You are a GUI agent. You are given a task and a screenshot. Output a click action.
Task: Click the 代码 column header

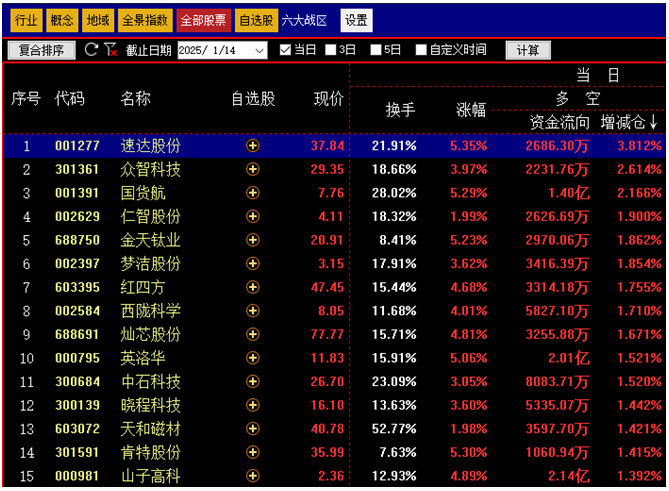click(x=70, y=99)
